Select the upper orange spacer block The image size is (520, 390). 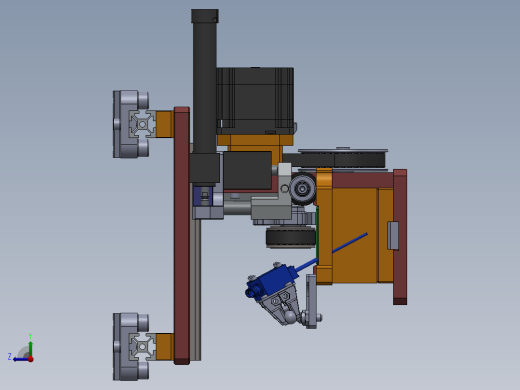(x=165, y=124)
